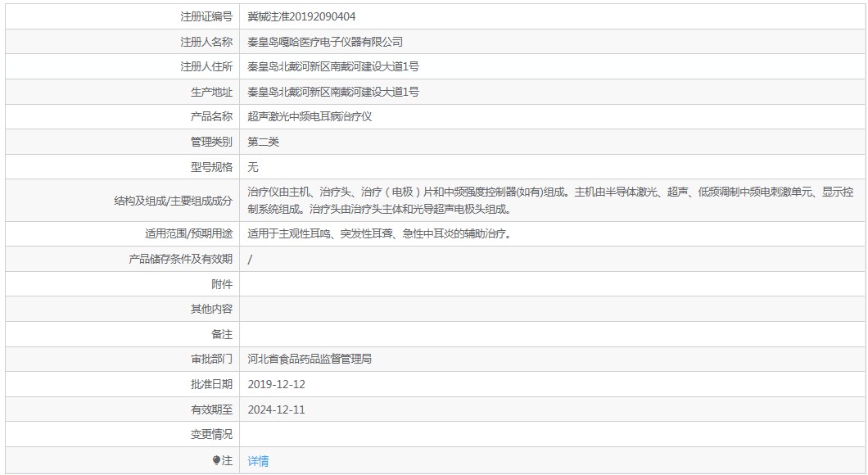Click the 注册人住所 label

(x=206, y=66)
